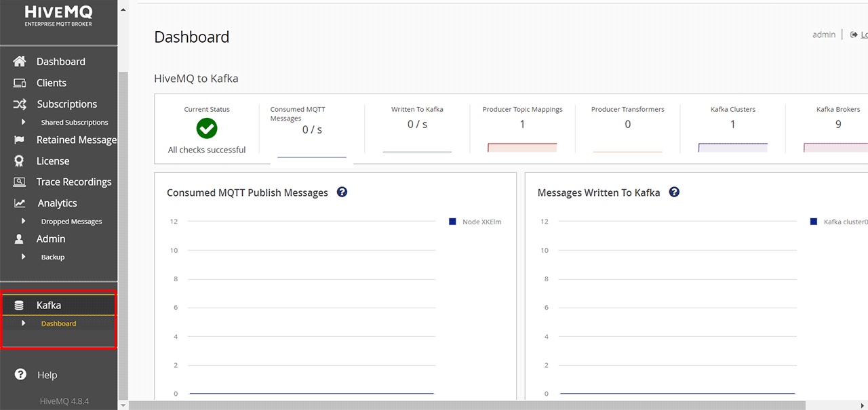Click the sidebar vertical scrollbar
The image size is (868, 410).
click(x=123, y=235)
